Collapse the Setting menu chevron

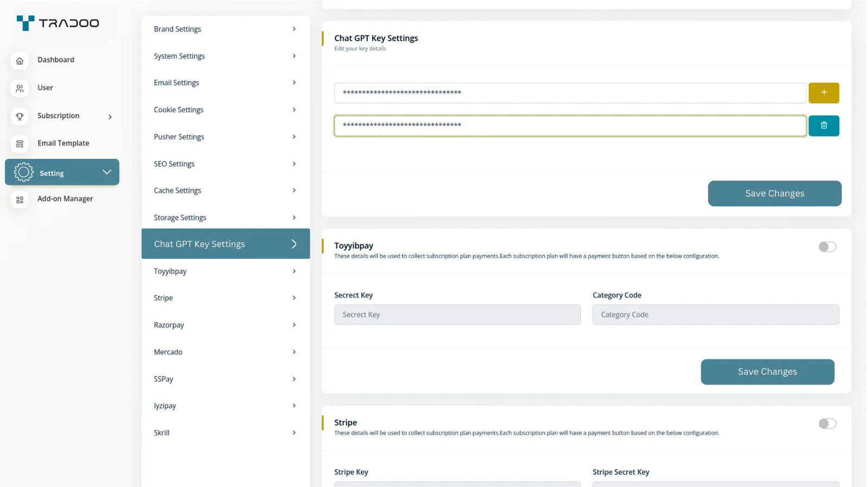pos(107,172)
